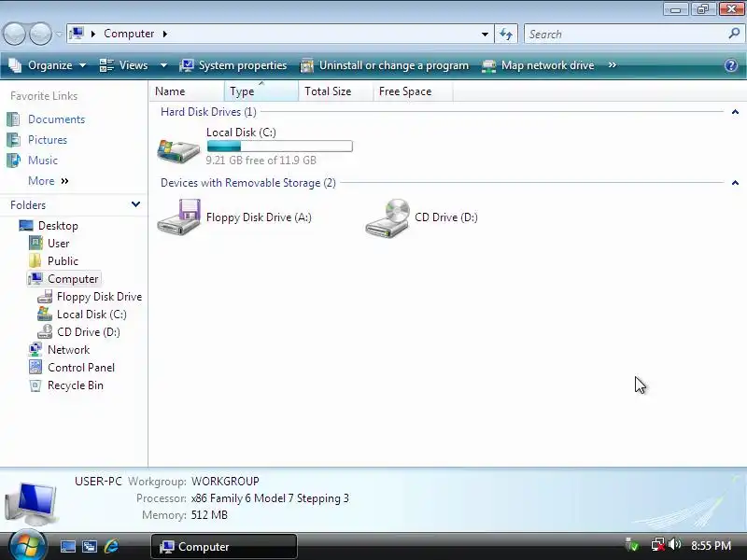Open Music favorite link

[43, 160]
